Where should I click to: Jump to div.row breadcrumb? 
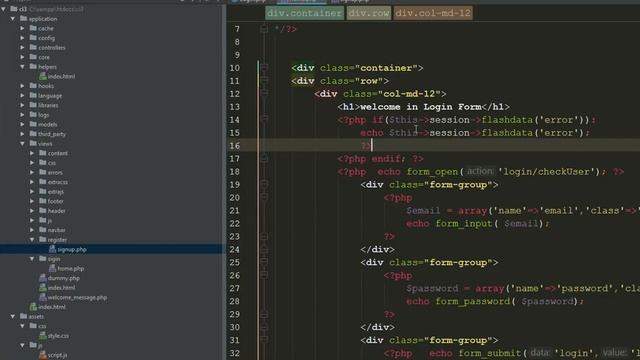[x=369, y=13]
